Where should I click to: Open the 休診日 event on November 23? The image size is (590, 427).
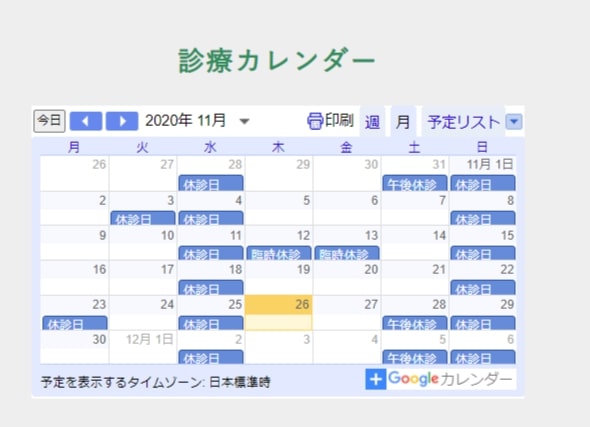coord(75,323)
